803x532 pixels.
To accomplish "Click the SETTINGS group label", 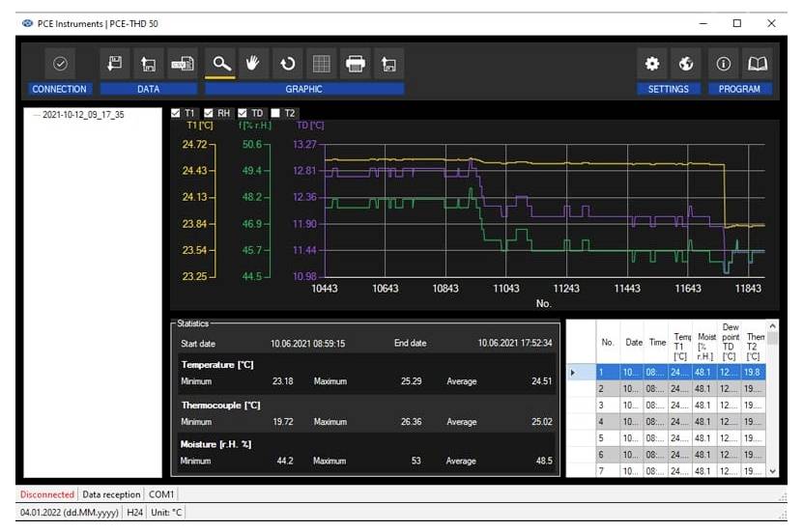I will [669, 89].
